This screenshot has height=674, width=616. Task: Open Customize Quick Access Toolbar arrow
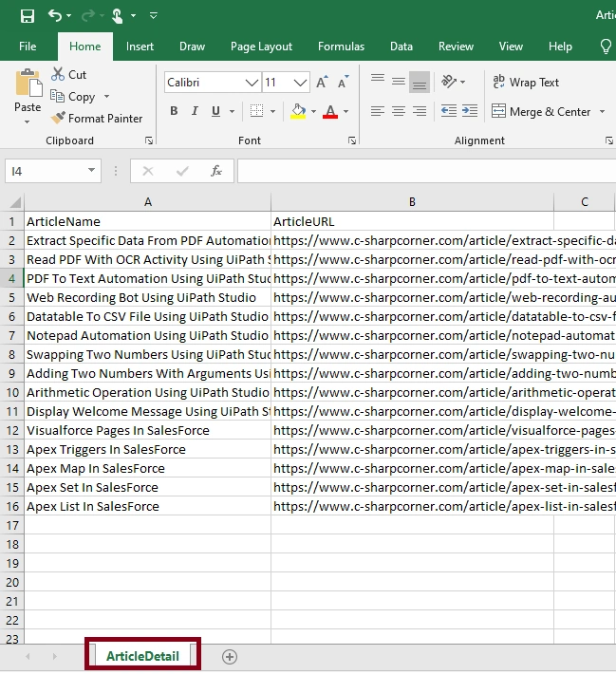(154, 16)
